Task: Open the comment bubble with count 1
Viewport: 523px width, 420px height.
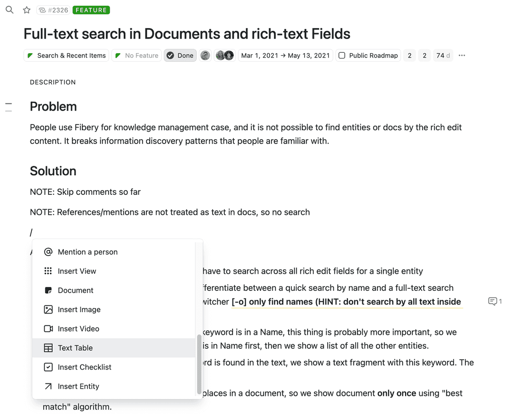Action: point(494,301)
